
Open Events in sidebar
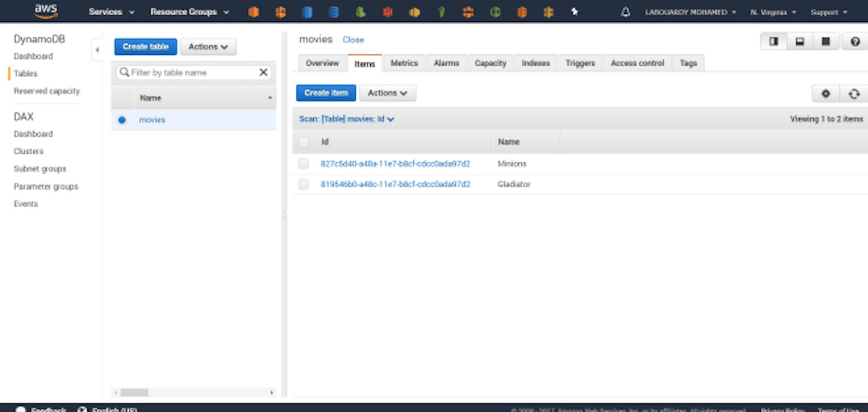[26, 204]
